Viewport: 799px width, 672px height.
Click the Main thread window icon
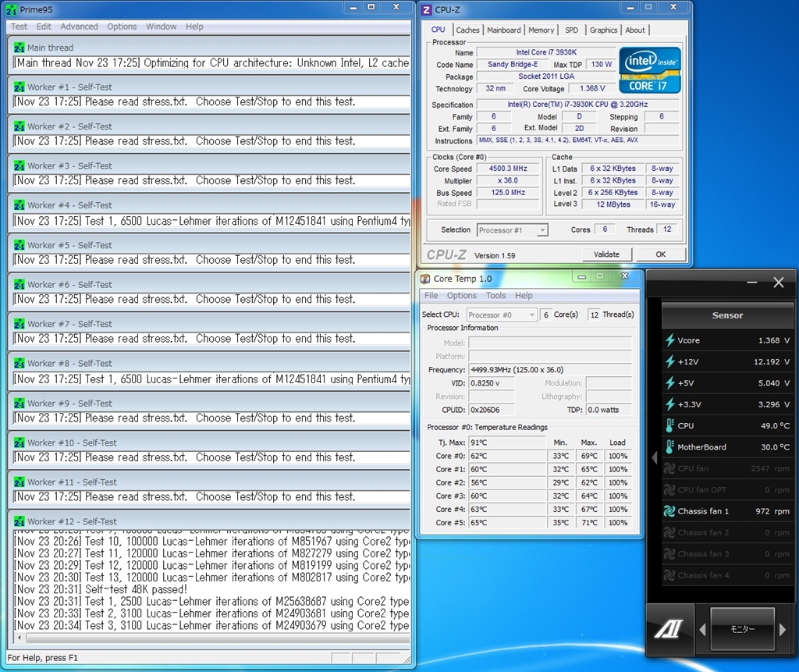pyautogui.click(x=20, y=48)
